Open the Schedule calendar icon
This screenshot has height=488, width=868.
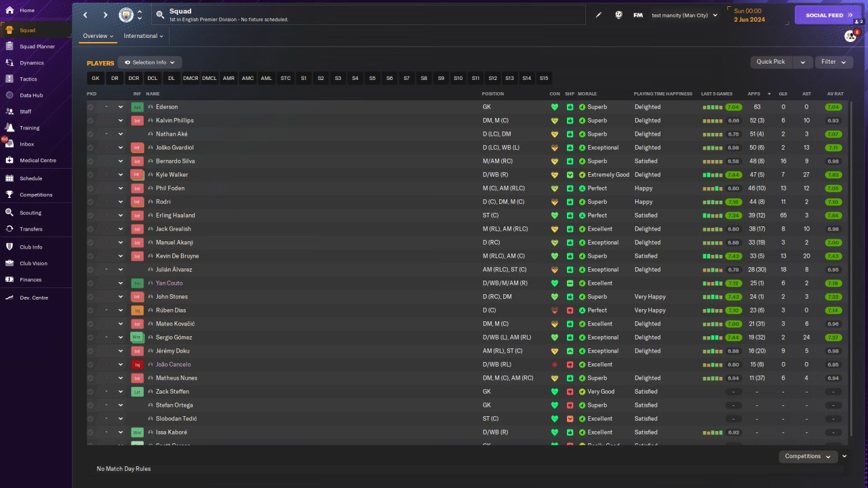pyautogui.click(x=9, y=178)
